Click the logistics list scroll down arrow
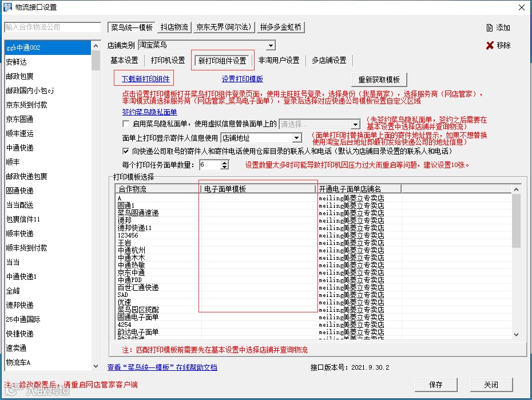This screenshot has width=532, height=400. coord(96,366)
